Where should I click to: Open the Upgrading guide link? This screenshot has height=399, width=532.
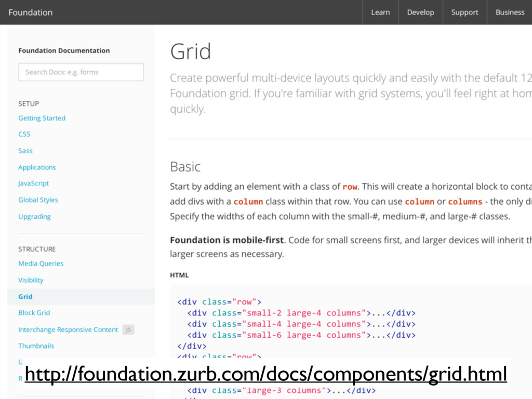pos(35,217)
